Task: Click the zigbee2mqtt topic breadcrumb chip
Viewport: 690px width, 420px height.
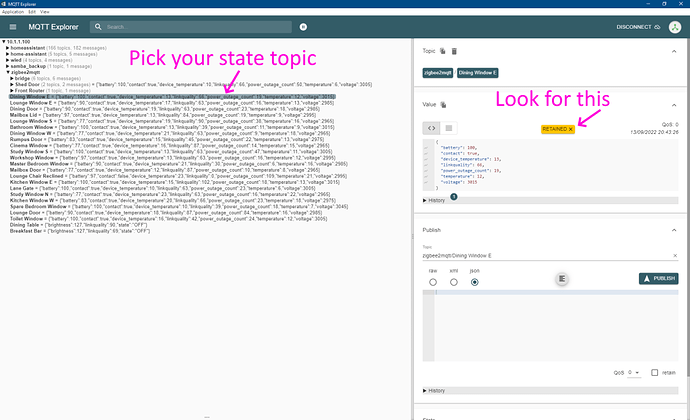Action: (438, 73)
